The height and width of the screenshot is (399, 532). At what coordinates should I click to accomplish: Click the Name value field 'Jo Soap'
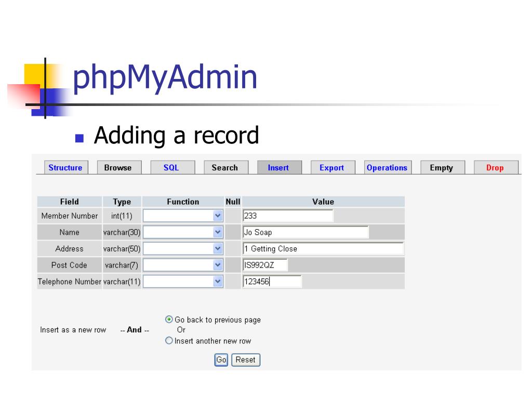coord(305,232)
